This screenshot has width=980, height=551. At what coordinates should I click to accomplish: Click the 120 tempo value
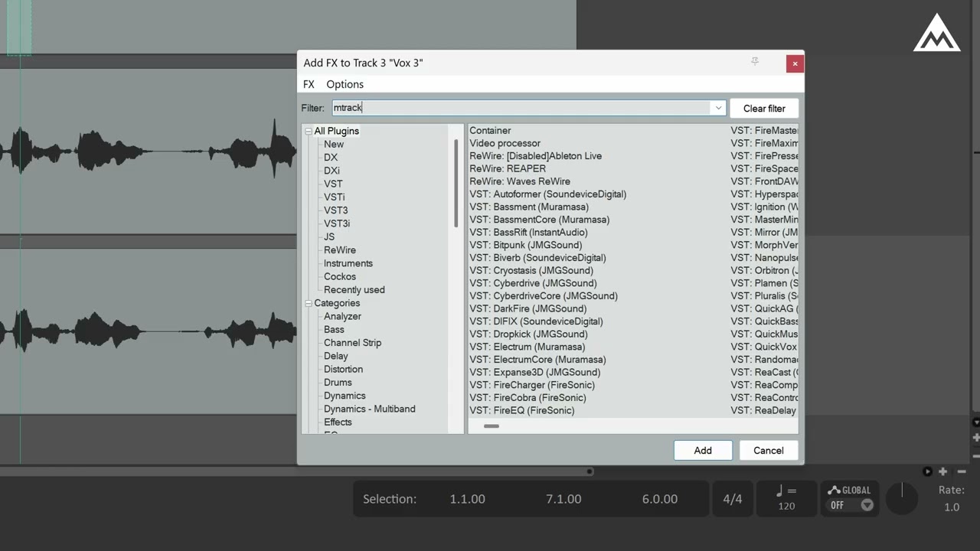pyautogui.click(x=786, y=506)
